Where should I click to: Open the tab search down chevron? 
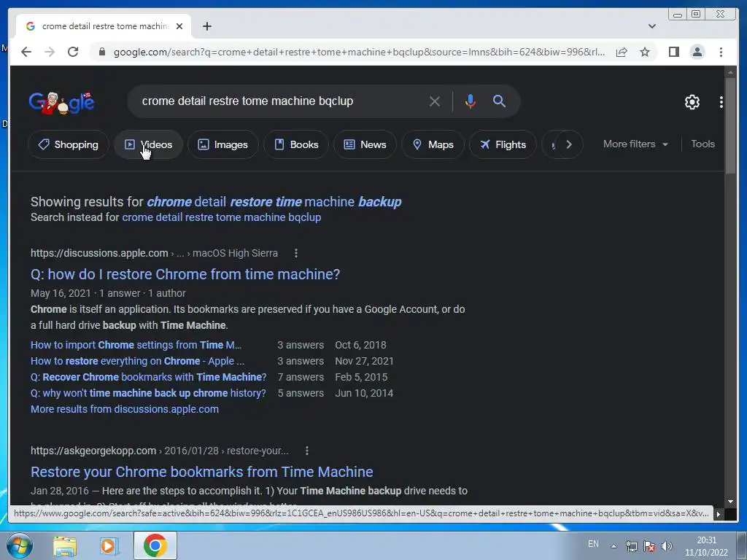(x=651, y=26)
